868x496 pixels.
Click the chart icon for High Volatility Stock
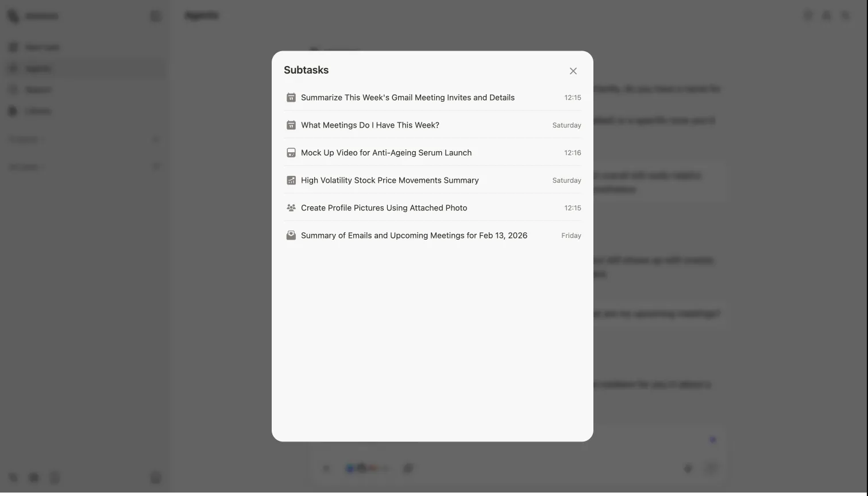click(291, 180)
